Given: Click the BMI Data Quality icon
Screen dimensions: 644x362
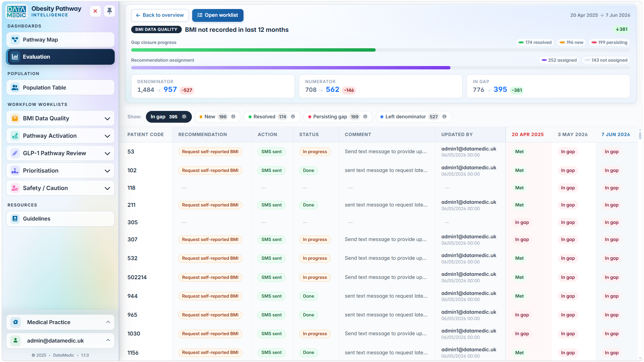Looking at the screenshot, I should click(15, 118).
